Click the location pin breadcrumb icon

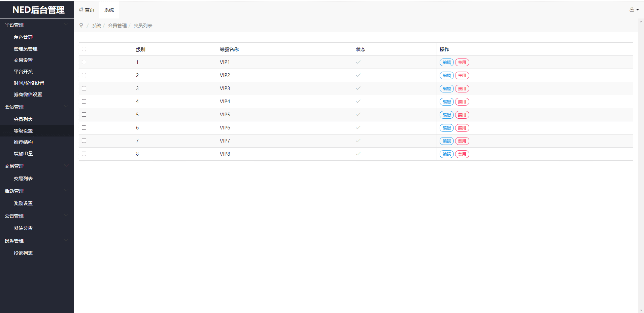[81, 26]
